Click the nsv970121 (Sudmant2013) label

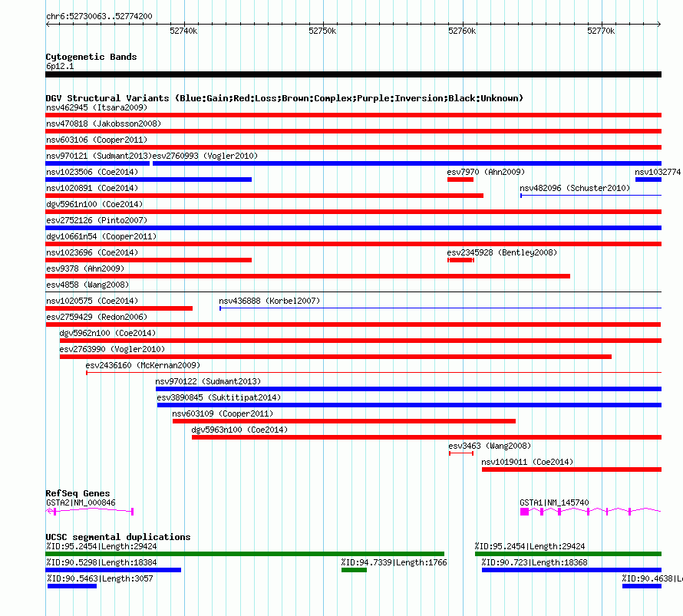point(99,156)
